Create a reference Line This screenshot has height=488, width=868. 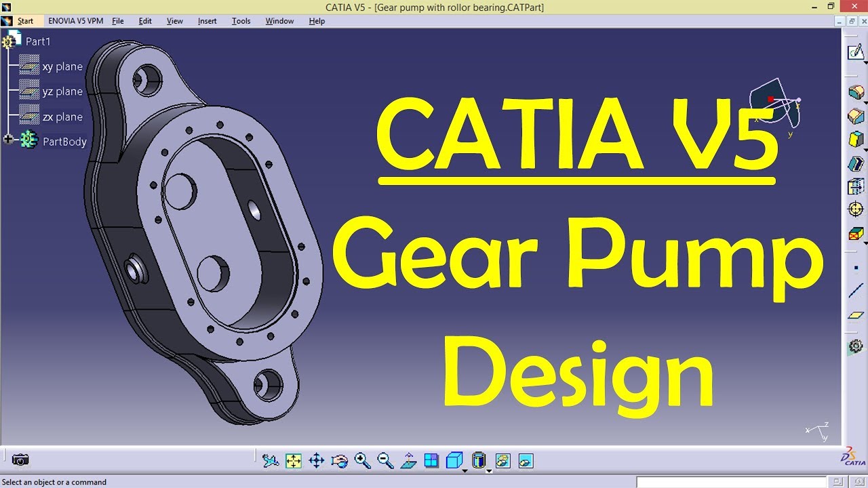pos(856,291)
